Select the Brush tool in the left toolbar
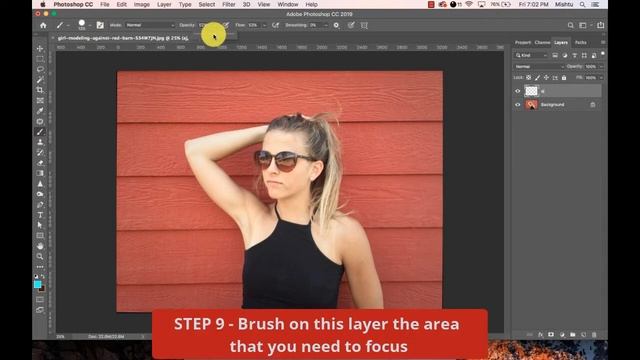 point(40,132)
